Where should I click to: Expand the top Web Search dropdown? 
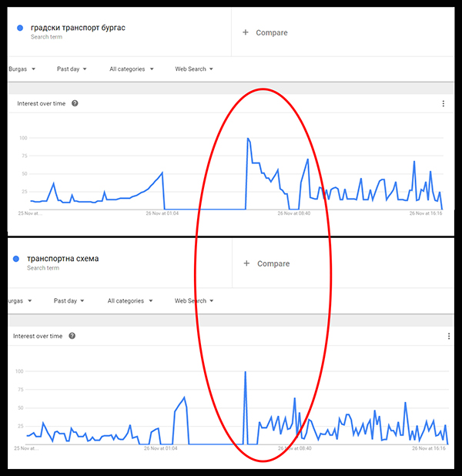coord(194,69)
